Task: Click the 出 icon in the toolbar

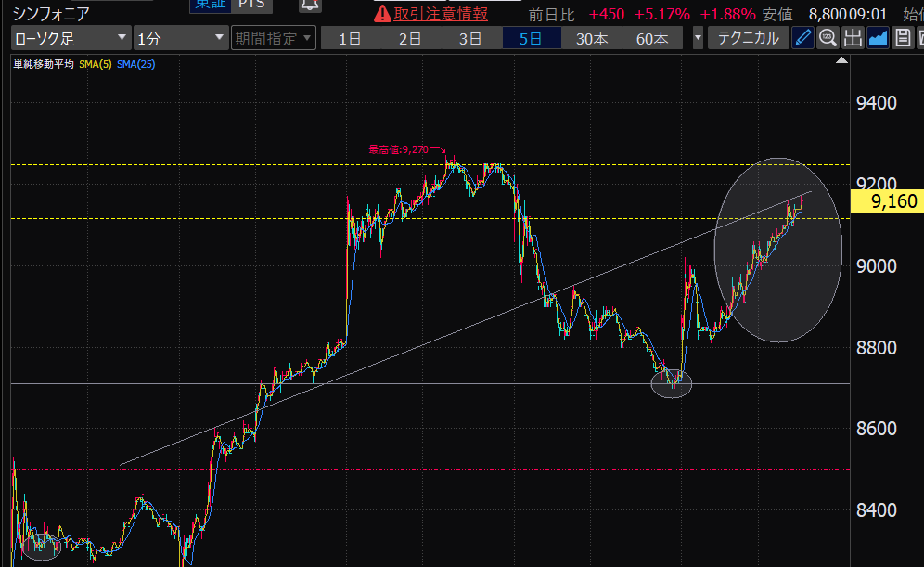Action: (x=853, y=38)
